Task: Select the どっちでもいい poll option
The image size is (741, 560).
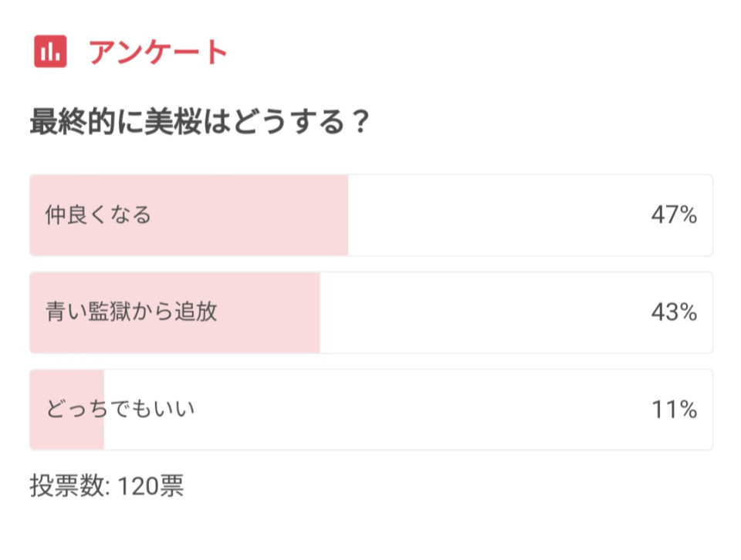Action: click(x=371, y=410)
